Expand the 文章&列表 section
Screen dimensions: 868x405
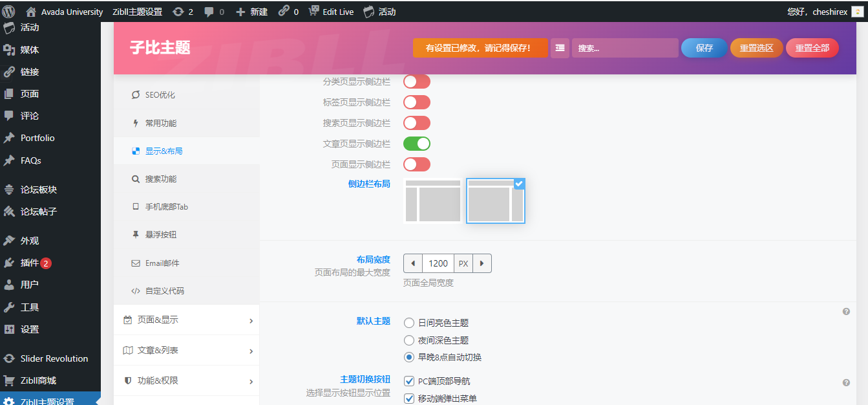coord(186,351)
